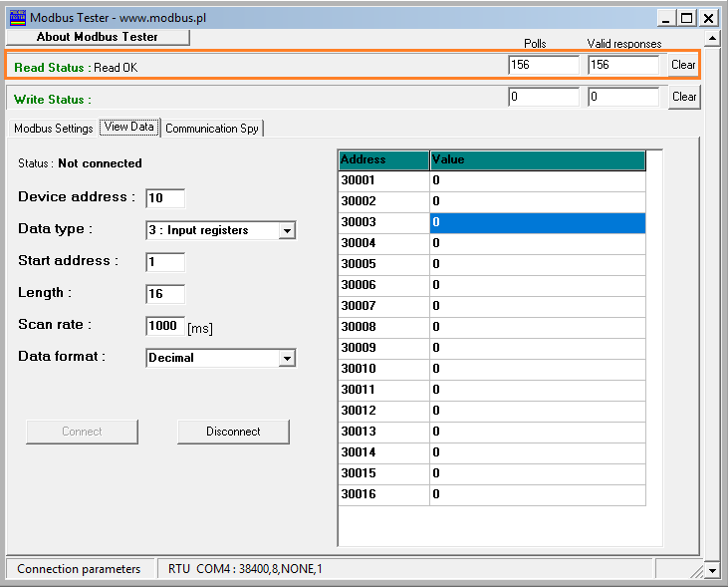Click the Scan rate input field
Screen dimensions: 728x587
pos(165,326)
